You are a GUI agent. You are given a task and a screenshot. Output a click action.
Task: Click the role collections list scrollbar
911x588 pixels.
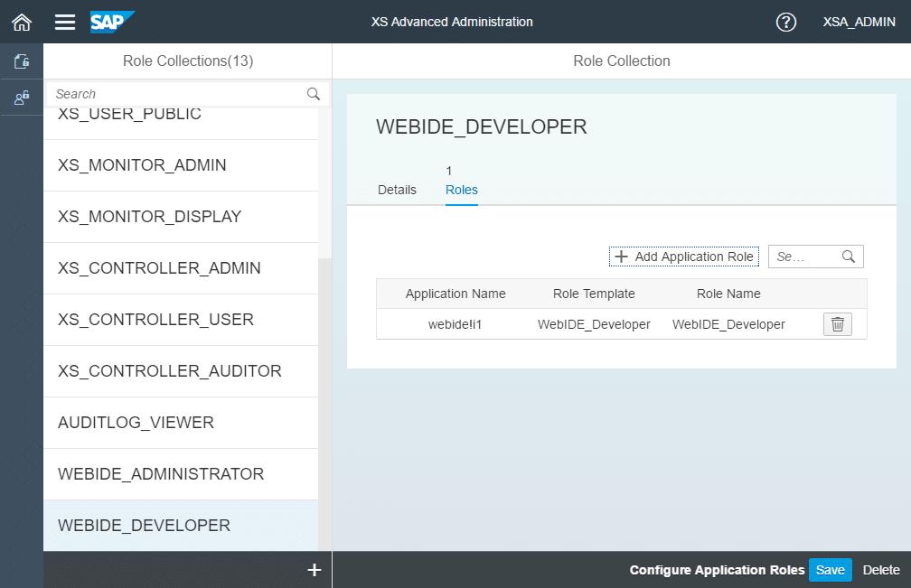(324, 406)
